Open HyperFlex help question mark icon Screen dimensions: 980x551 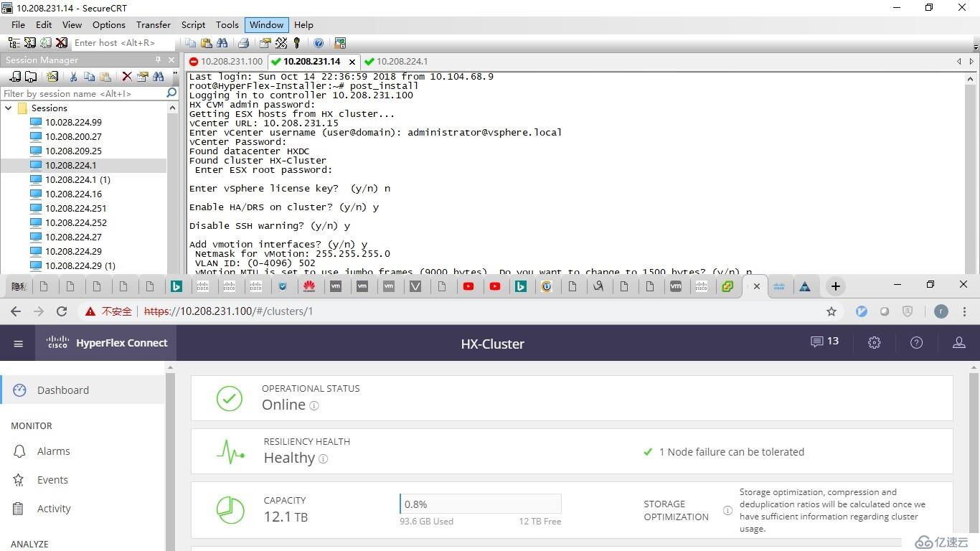click(916, 343)
